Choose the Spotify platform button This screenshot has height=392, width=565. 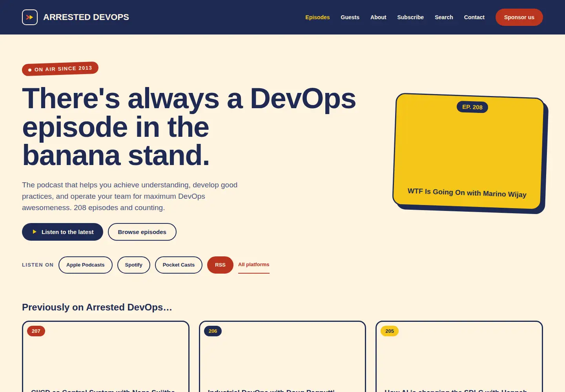point(134,265)
